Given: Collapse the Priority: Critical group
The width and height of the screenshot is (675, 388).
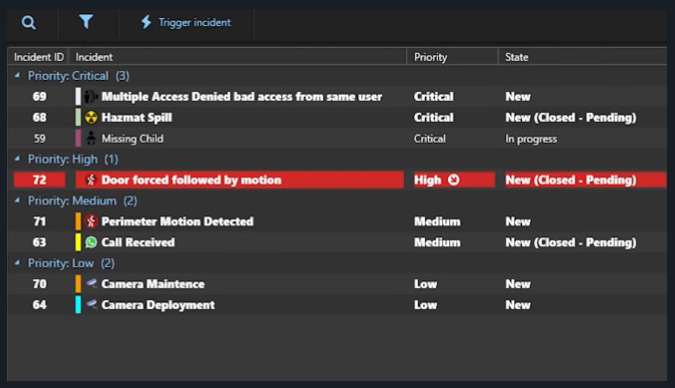Looking at the screenshot, I should click(x=17, y=75).
